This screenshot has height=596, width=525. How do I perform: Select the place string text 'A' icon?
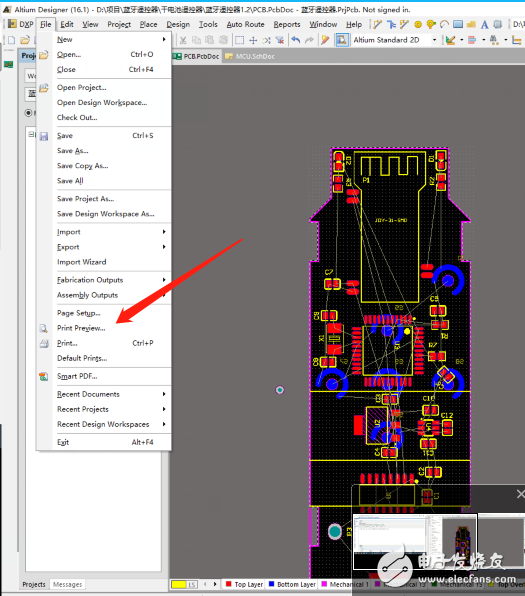(x=484, y=25)
